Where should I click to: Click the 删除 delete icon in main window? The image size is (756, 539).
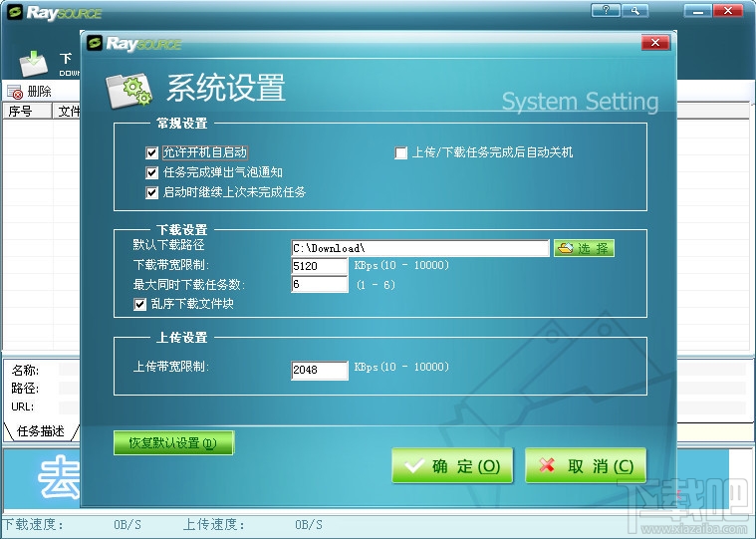tap(15, 92)
